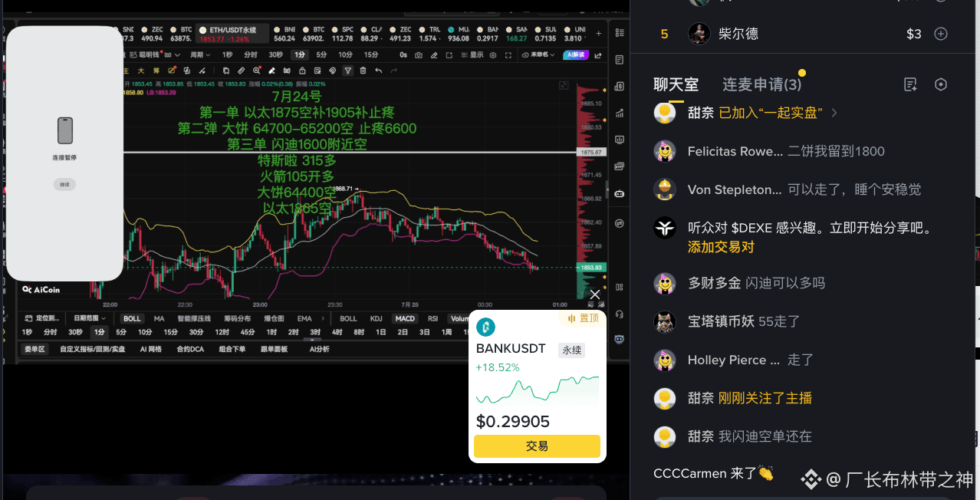Image resolution: width=980 pixels, height=500 pixels.
Task: Click the yellow 交易 trade button
Action: coord(537,446)
